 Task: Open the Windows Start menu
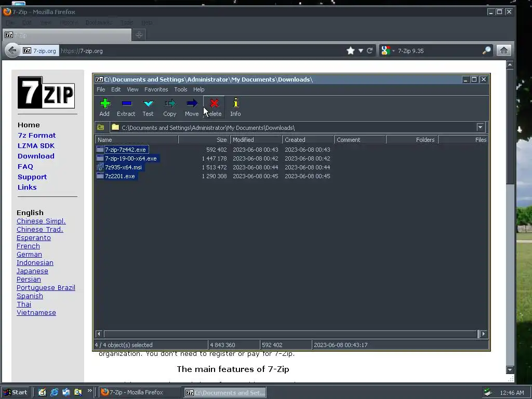16,392
